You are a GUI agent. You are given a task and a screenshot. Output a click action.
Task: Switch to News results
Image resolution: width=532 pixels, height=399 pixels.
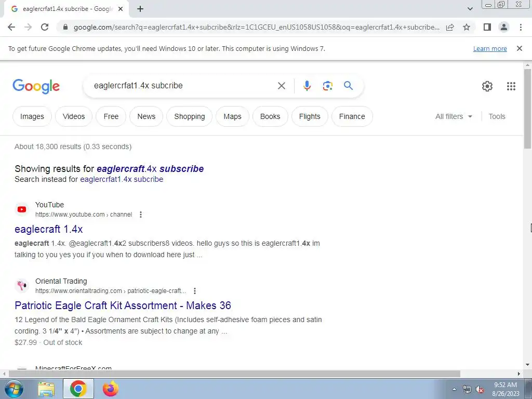[146, 116]
